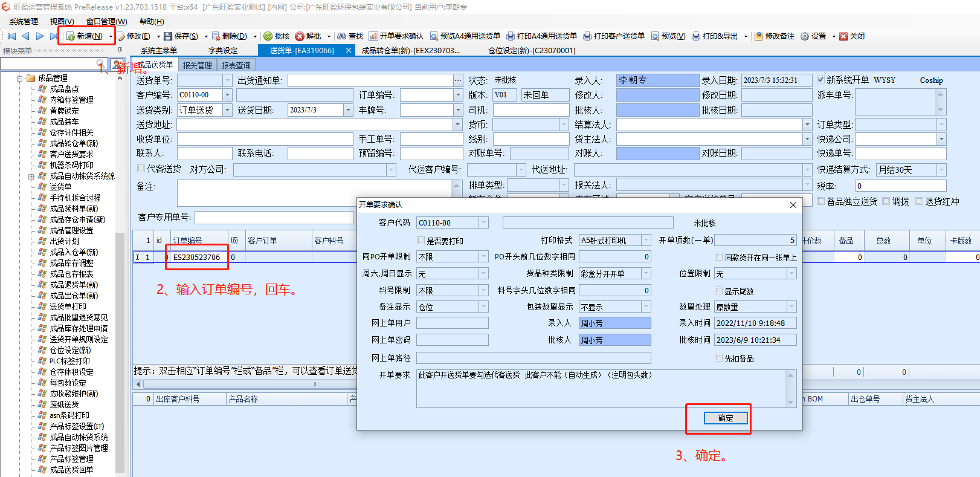Image resolution: width=980 pixels, height=477 pixels.
Task: Open the 帮助(H) menu
Action: [152, 22]
